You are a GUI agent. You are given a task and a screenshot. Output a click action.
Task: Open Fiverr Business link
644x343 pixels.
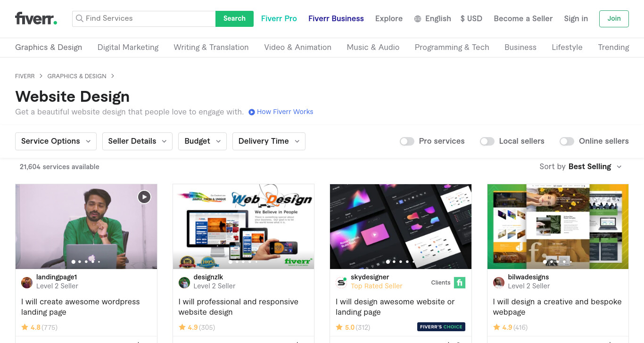tap(336, 19)
